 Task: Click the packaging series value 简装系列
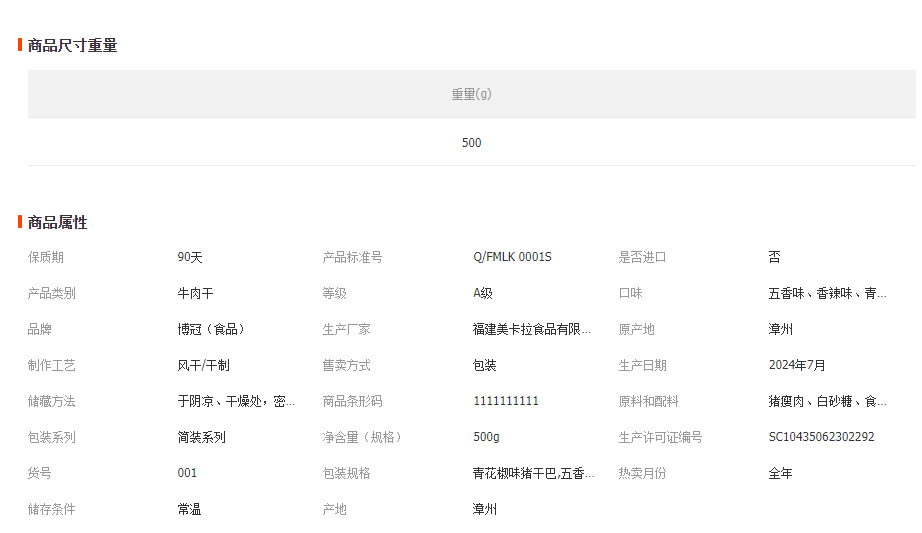click(x=201, y=437)
